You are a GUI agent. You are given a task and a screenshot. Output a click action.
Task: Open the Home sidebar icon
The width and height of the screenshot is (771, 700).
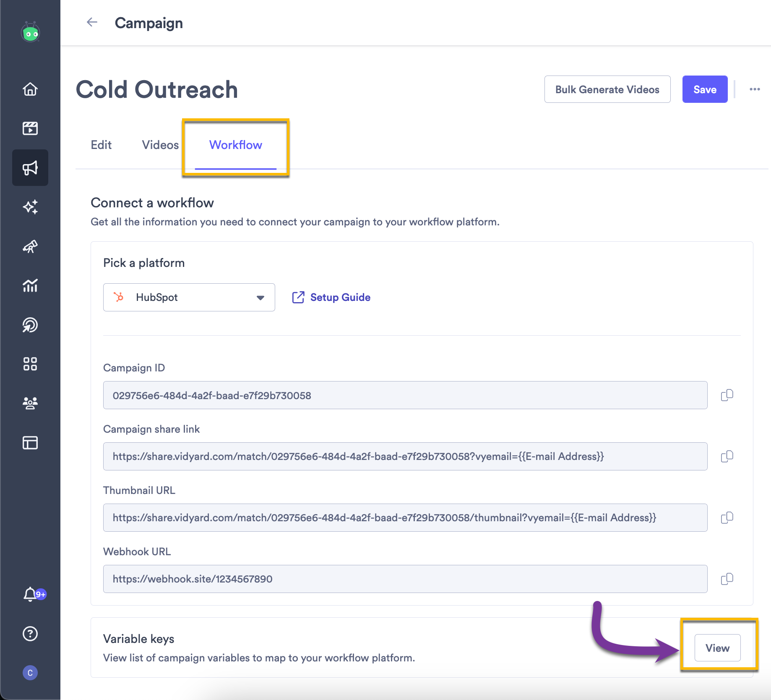click(x=30, y=89)
